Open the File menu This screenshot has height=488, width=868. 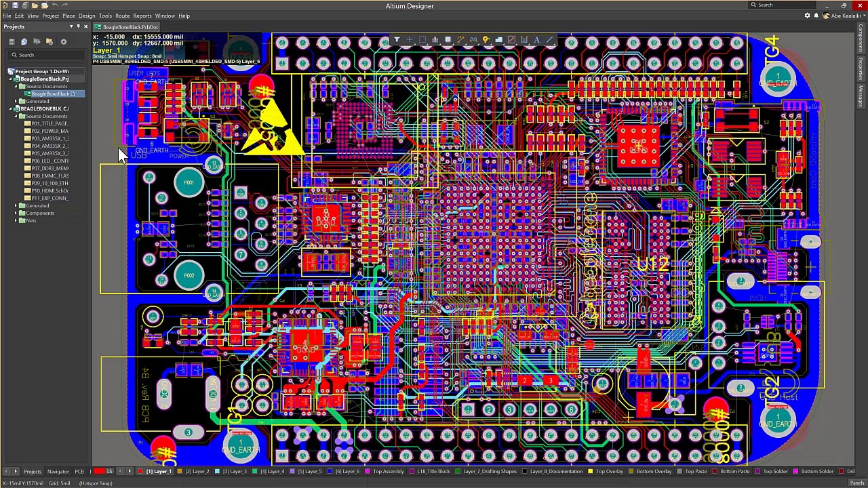point(7,16)
